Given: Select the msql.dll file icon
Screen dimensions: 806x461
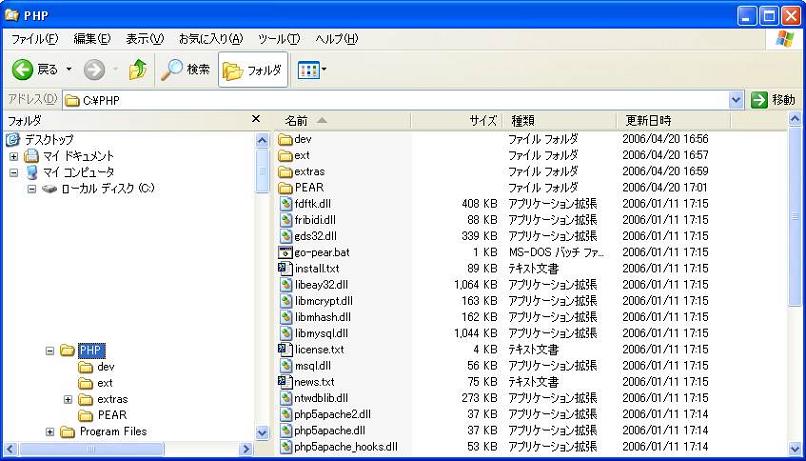Looking at the screenshot, I should click(286, 366).
